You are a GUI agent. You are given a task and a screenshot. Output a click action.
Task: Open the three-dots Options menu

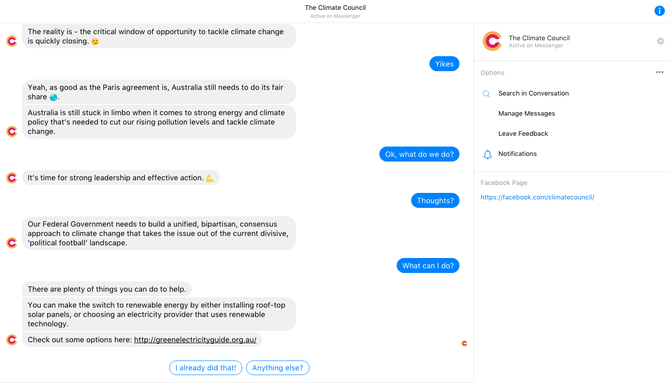(x=659, y=72)
